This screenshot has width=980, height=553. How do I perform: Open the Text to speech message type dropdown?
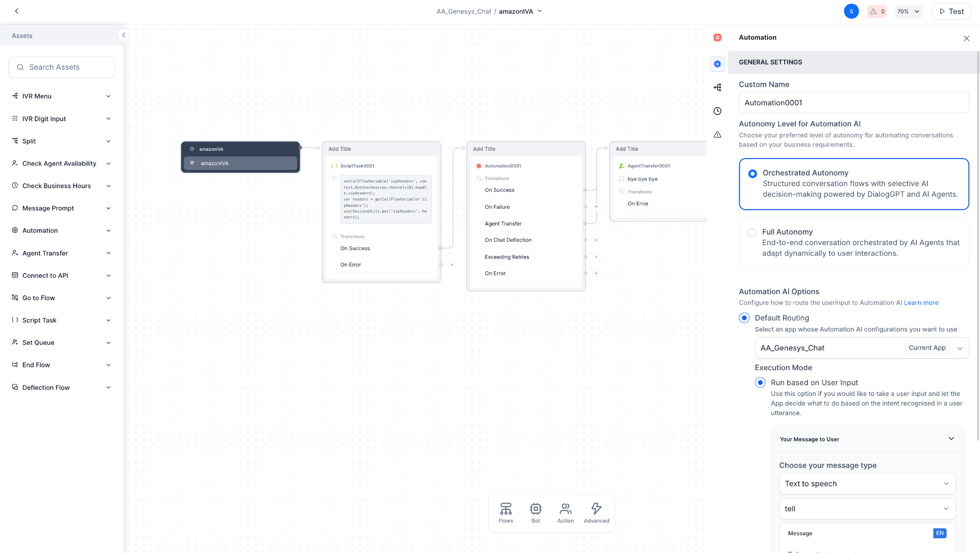[x=867, y=484]
